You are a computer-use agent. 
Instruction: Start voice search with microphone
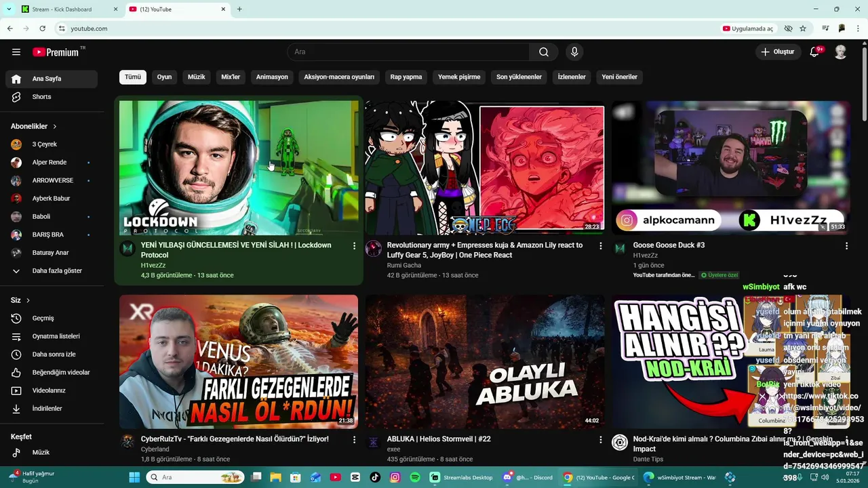574,52
